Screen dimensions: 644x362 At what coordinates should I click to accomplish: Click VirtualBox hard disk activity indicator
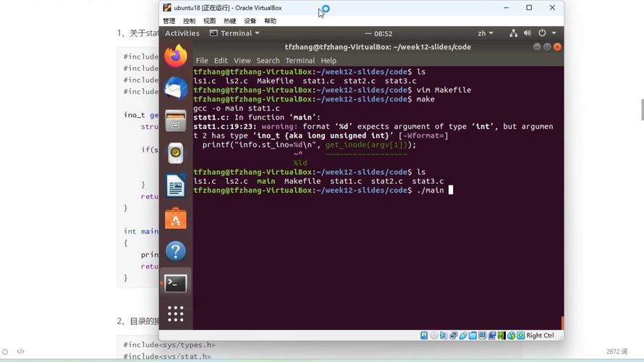[424, 336]
